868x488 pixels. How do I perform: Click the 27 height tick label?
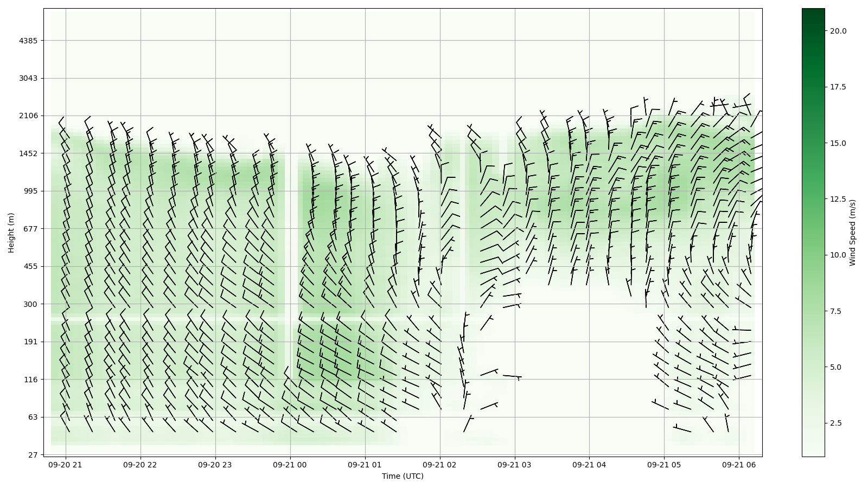(33, 455)
